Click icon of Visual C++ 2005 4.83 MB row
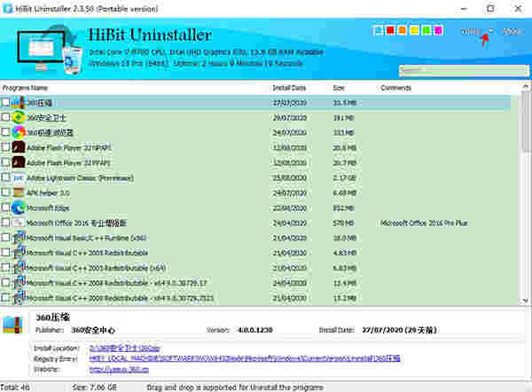Image resolution: width=532 pixels, height=392 pixels. coord(20,252)
